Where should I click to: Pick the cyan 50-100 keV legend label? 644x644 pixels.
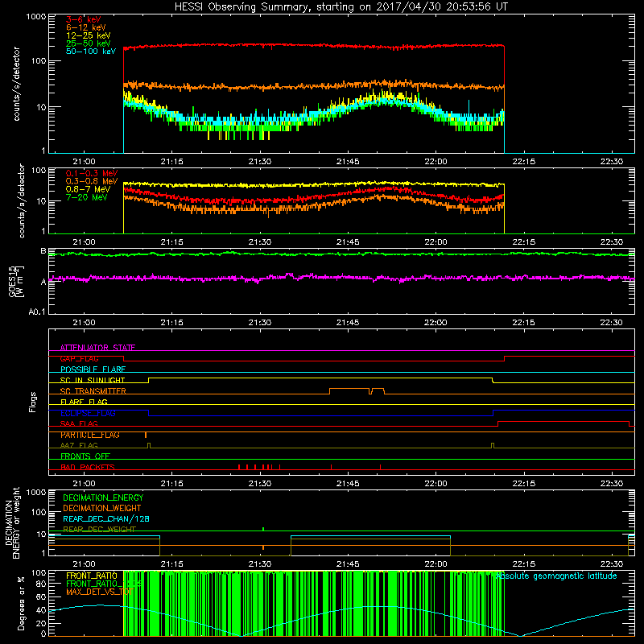point(91,52)
